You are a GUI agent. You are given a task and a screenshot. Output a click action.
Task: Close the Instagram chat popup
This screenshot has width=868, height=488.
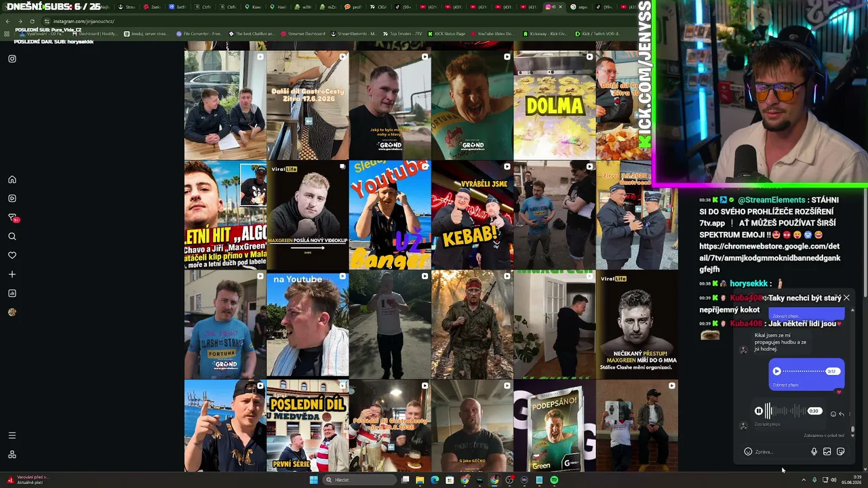pyautogui.click(x=846, y=298)
